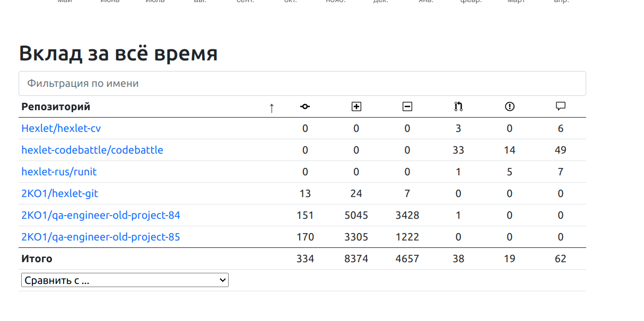Select the 151 commits cell
644x321 pixels.
[305, 215]
